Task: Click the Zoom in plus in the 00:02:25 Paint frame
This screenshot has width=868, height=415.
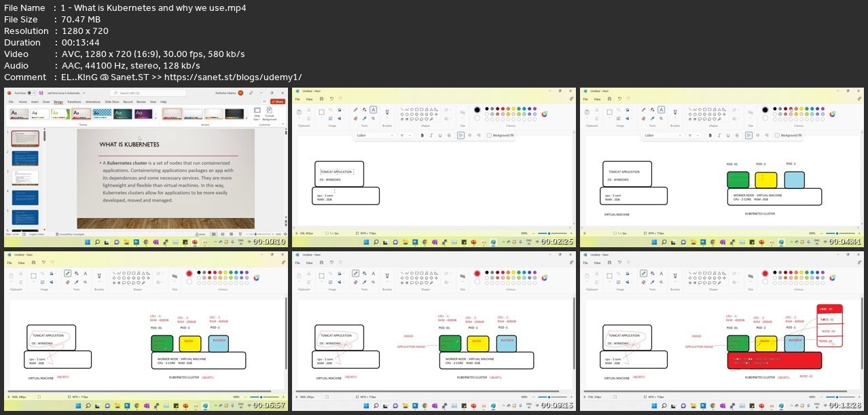Action: [x=571, y=233]
